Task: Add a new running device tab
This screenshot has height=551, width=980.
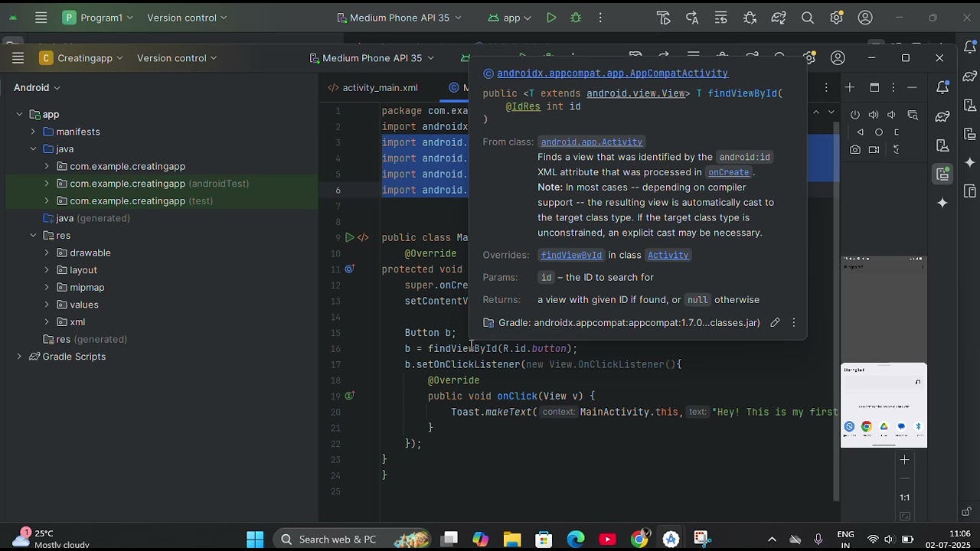Action: (x=850, y=87)
